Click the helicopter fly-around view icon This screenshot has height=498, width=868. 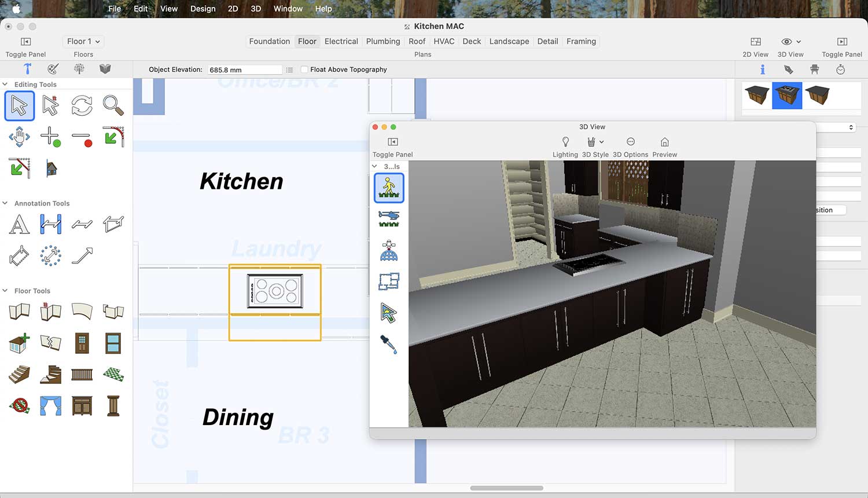[389, 219]
